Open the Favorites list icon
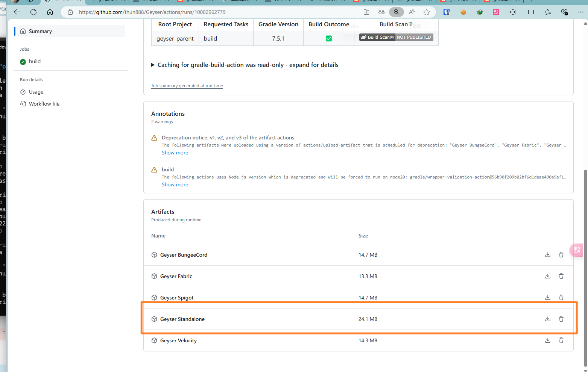This screenshot has width=588, height=372. pos(548,12)
